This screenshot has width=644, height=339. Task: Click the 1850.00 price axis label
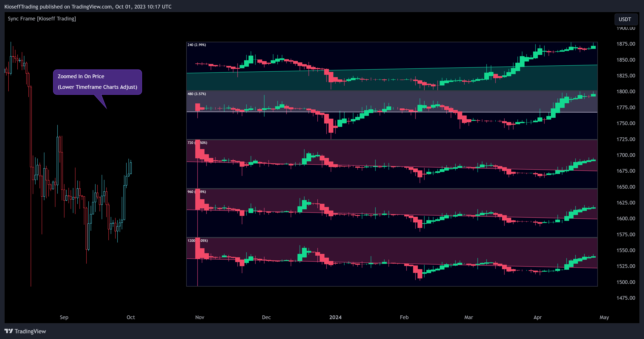[x=626, y=60]
